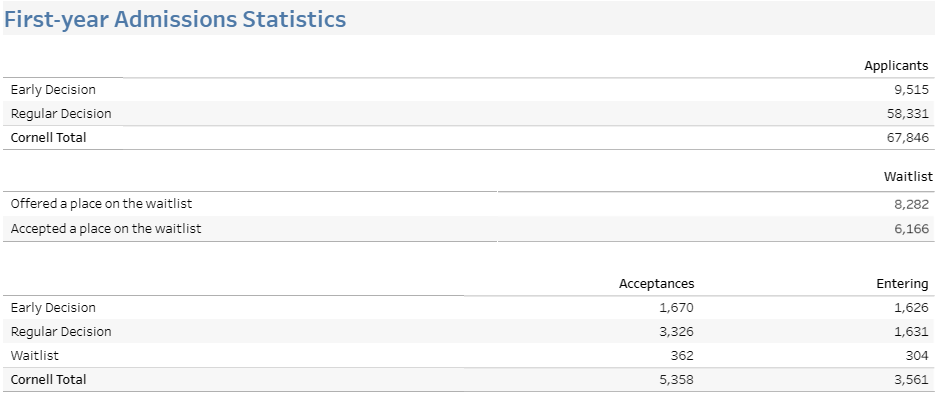Click the Cornell Total applicants row label
The width and height of the screenshot is (939, 397).
tap(49, 138)
